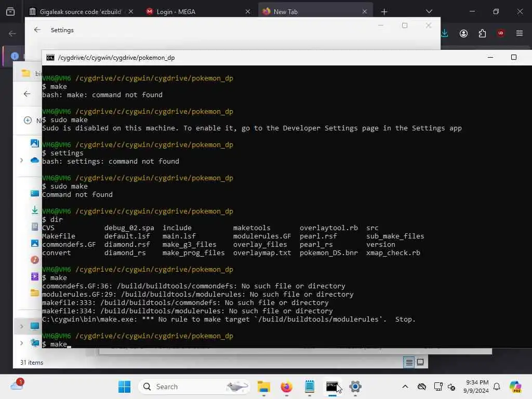Open the weather widget on taskbar
The width and height of the screenshot is (532, 399).
tap(17, 385)
